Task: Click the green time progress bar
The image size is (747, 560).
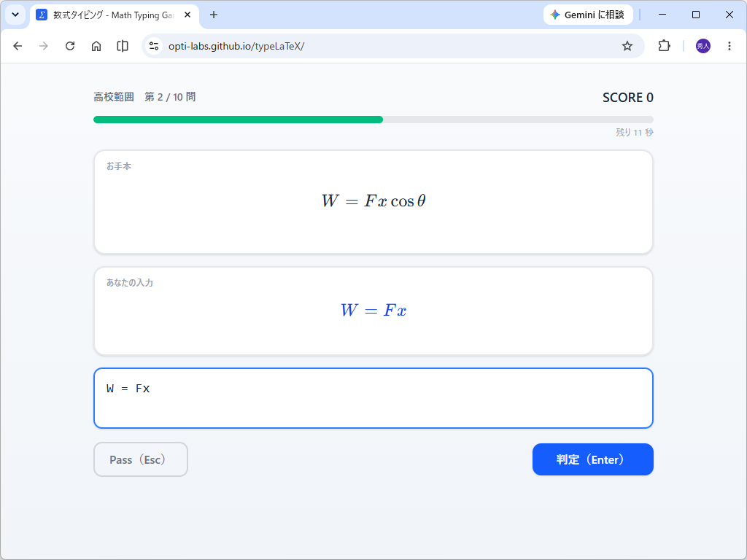Action: (x=239, y=120)
